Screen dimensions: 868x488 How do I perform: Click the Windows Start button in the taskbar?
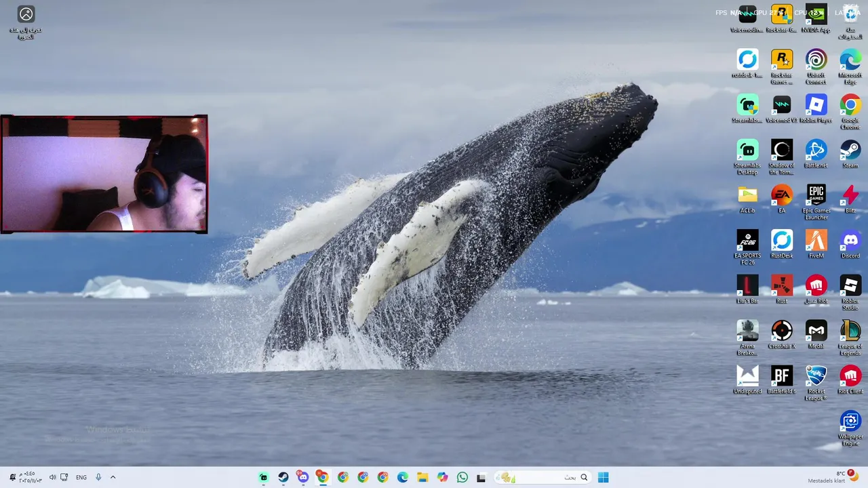[603, 477]
